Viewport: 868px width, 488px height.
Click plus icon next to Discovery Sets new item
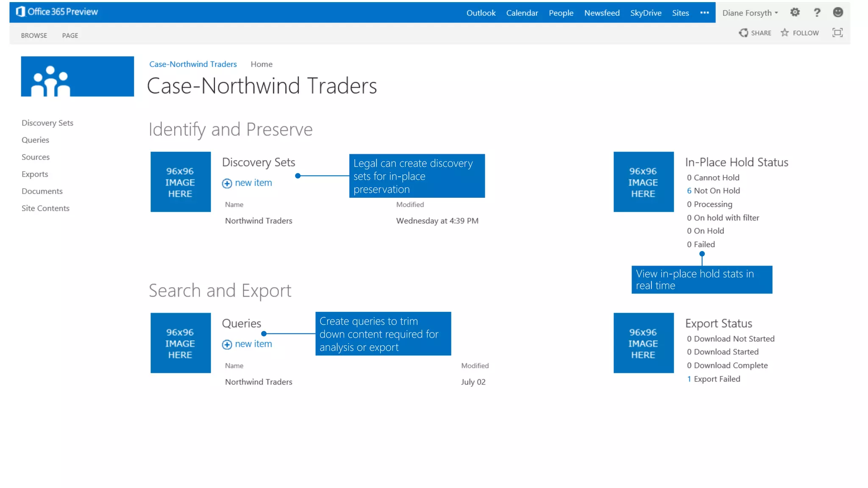tap(227, 183)
